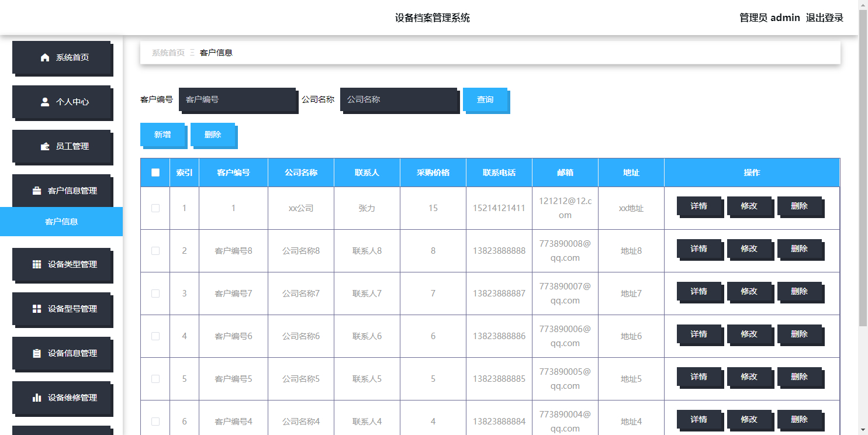Click the 公司名称 column header
The width and height of the screenshot is (868, 435).
coord(301,172)
